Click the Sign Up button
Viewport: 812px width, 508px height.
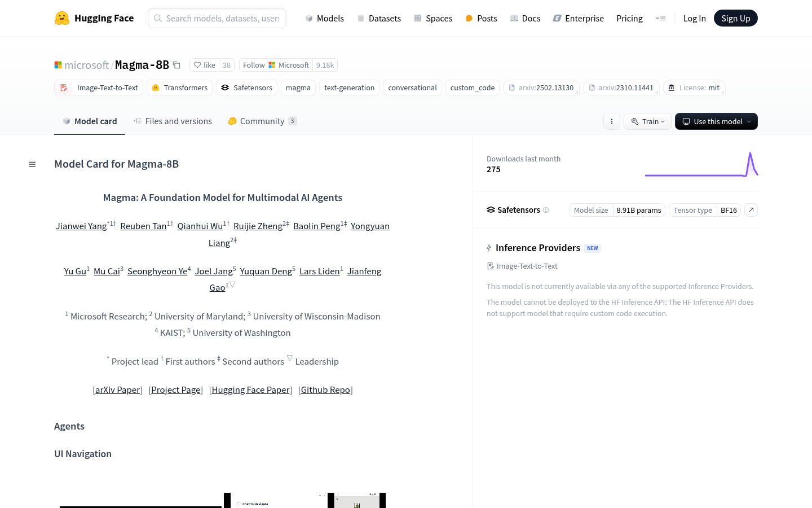[735, 18]
